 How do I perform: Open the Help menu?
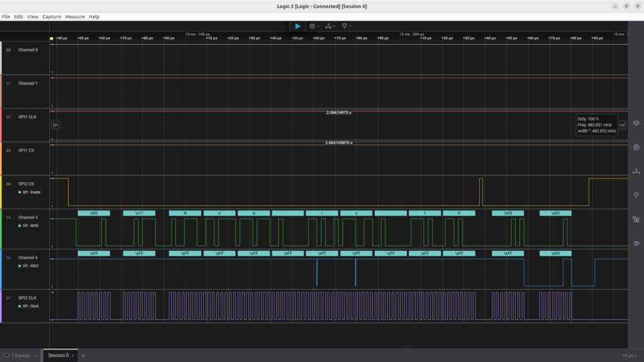[x=94, y=16]
